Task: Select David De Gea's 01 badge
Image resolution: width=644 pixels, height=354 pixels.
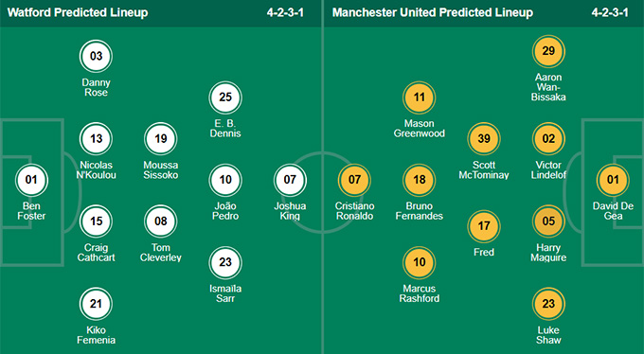Action: 613,180
